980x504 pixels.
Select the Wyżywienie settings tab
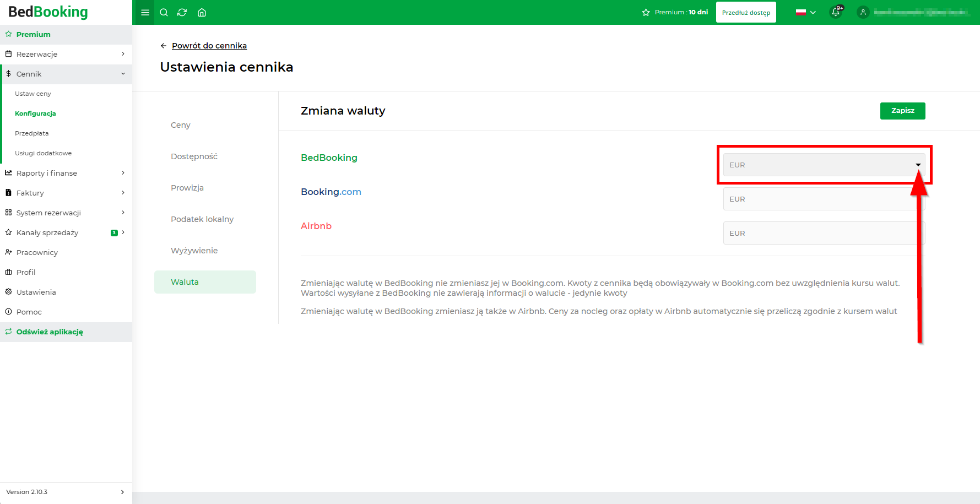click(205, 251)
